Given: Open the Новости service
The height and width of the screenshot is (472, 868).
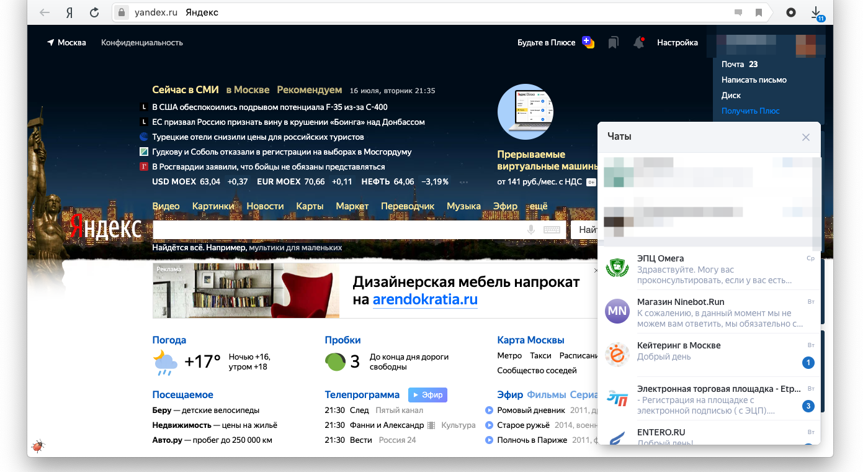Looking at the screenshot, I should pos(265,206).
